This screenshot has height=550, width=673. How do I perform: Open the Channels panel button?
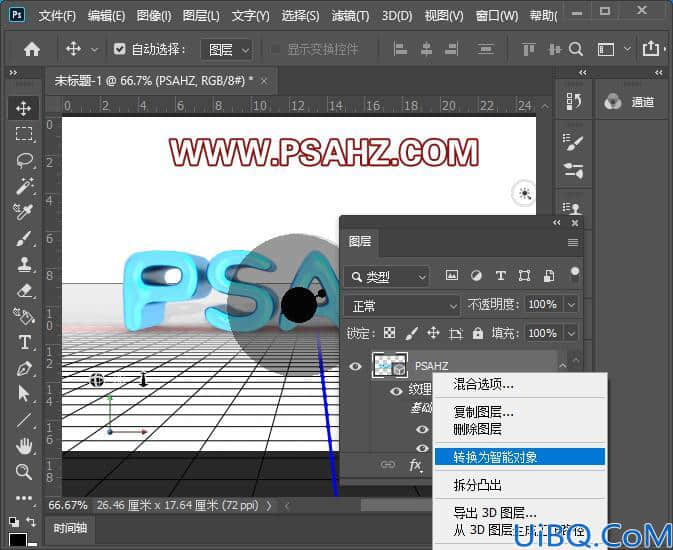coord(629,102)
